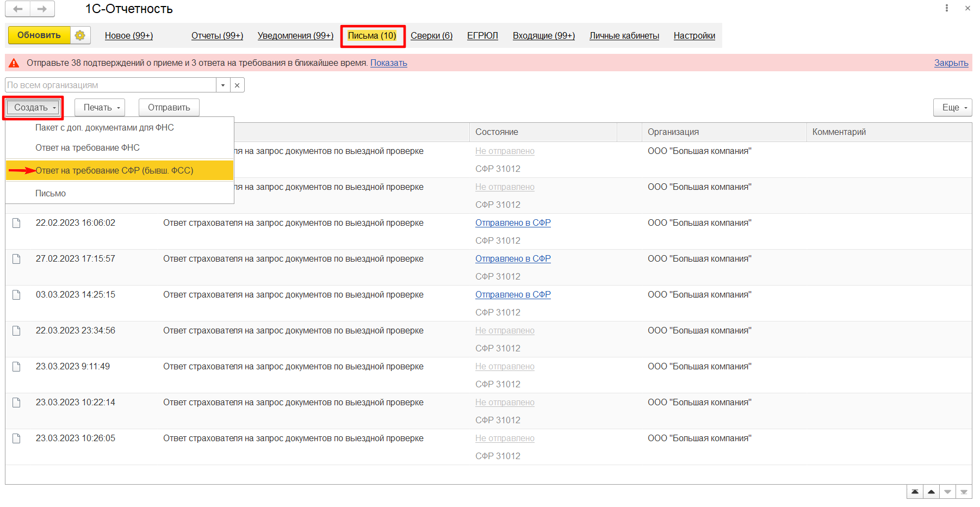Click the yellow Обновить button
The width and height of the screenshot is (980, 507).
(x=39, y=35)
